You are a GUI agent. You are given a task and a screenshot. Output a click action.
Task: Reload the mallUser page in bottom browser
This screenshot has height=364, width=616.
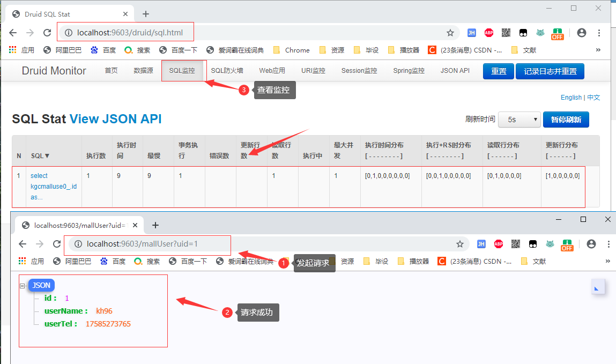[57, 244]
